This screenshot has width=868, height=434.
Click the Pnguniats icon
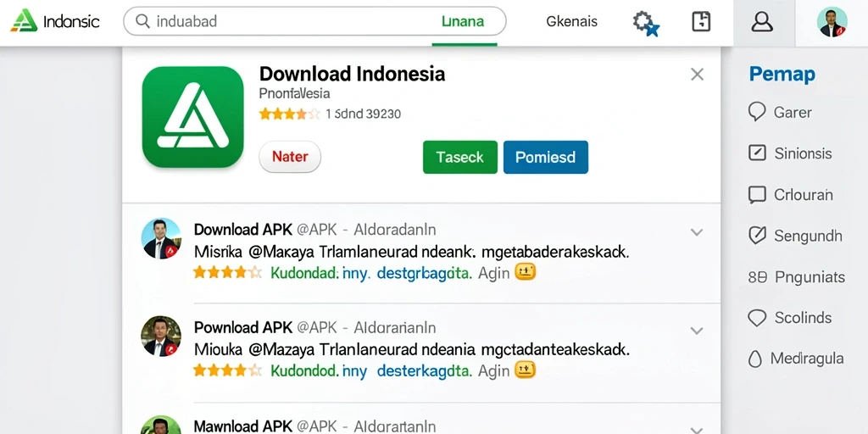click(x=757, y=277)
